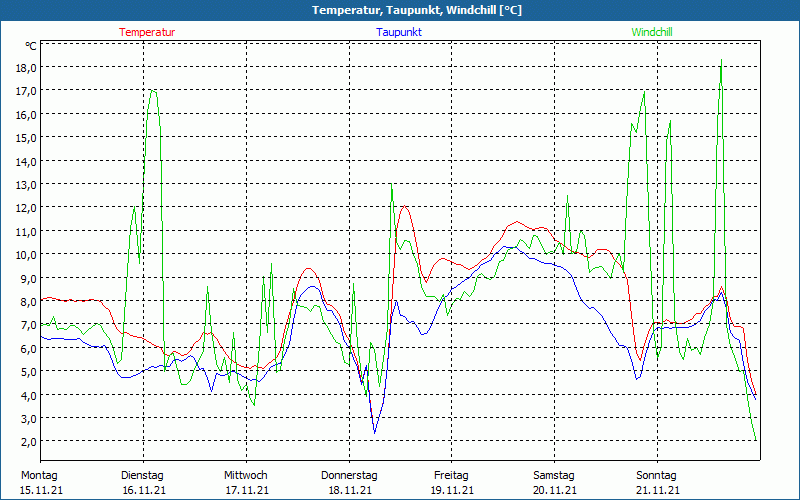Select the green Windchill legend label
800x500 pixels.
pos(652,32)
